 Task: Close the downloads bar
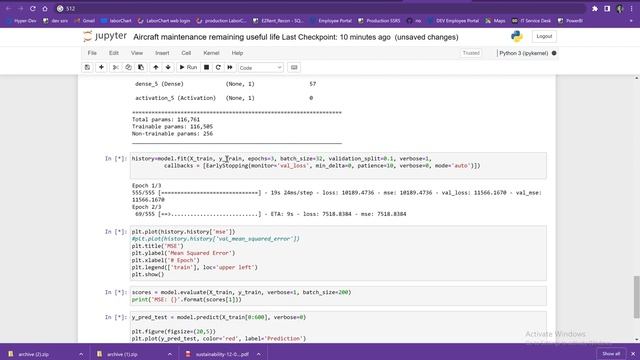click(x=633, y=354)
